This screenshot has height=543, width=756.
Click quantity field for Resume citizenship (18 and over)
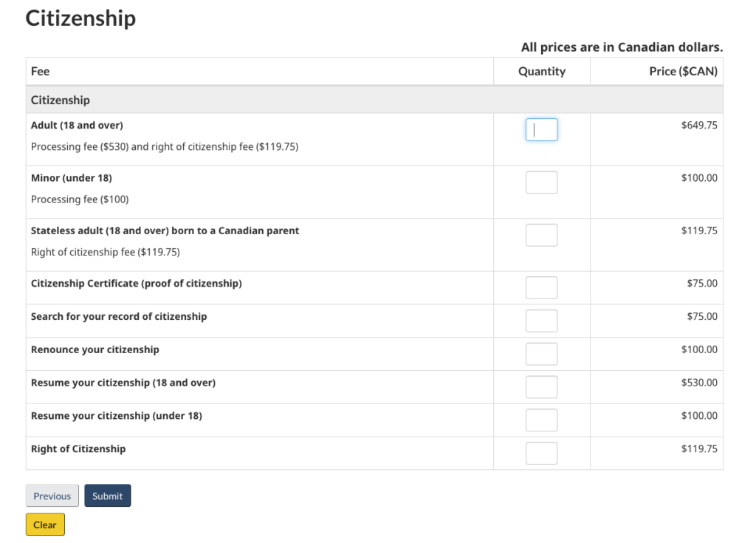pyautogui.click(x=541, y=387)
